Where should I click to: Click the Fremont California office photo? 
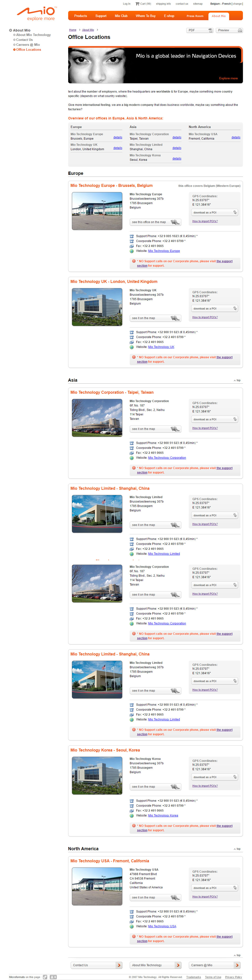[97, 886]
